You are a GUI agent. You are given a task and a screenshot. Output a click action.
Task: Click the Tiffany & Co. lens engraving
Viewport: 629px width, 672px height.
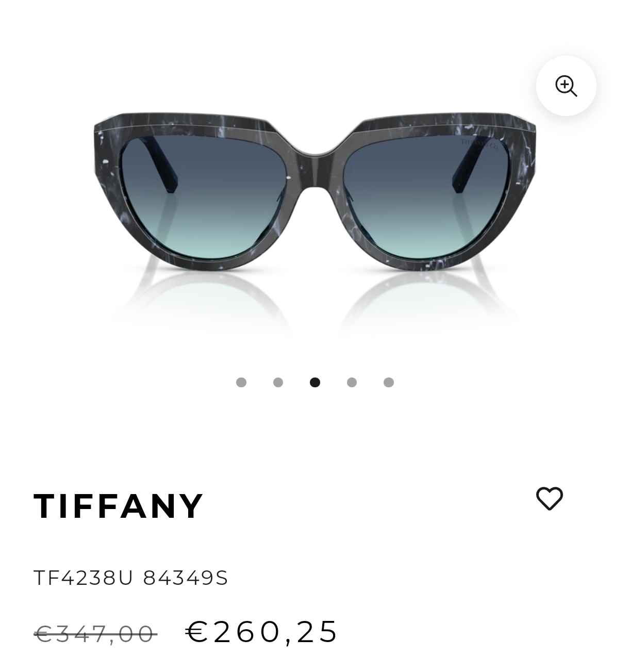coord(479,143)
